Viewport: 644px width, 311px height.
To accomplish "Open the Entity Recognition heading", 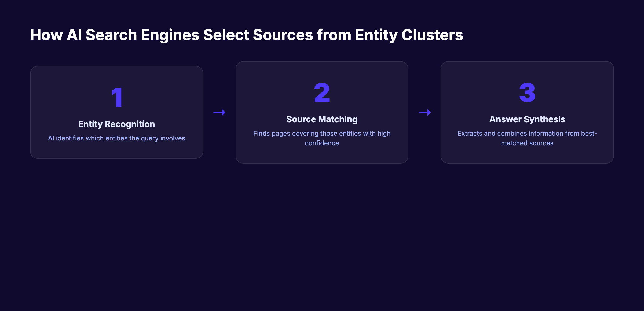I will coord(117,124).
